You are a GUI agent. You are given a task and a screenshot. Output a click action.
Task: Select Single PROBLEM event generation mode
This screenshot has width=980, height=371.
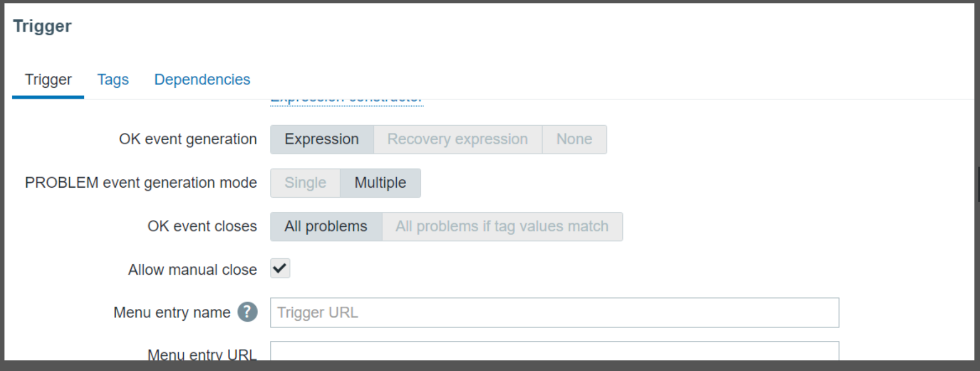pos(305,183)
